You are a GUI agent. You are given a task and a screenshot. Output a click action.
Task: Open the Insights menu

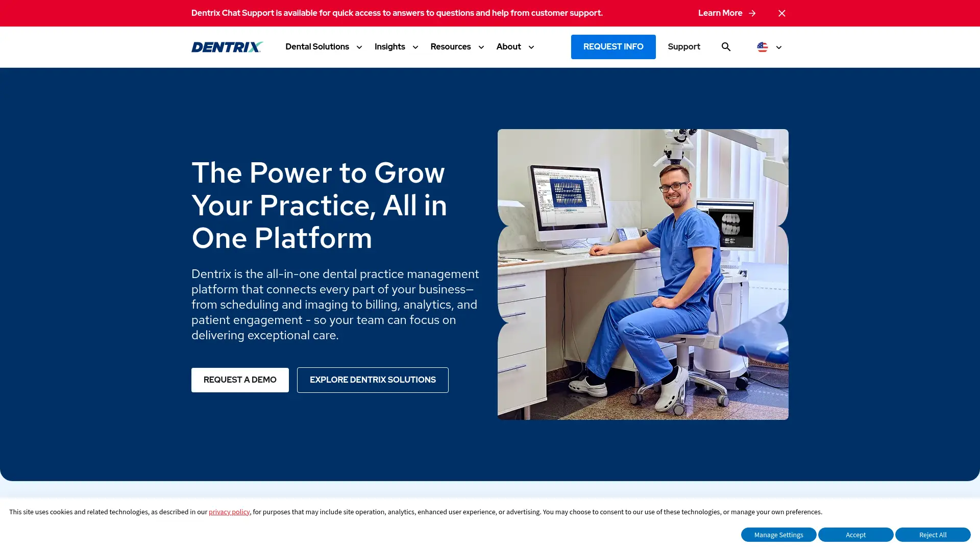coord(389,46)
